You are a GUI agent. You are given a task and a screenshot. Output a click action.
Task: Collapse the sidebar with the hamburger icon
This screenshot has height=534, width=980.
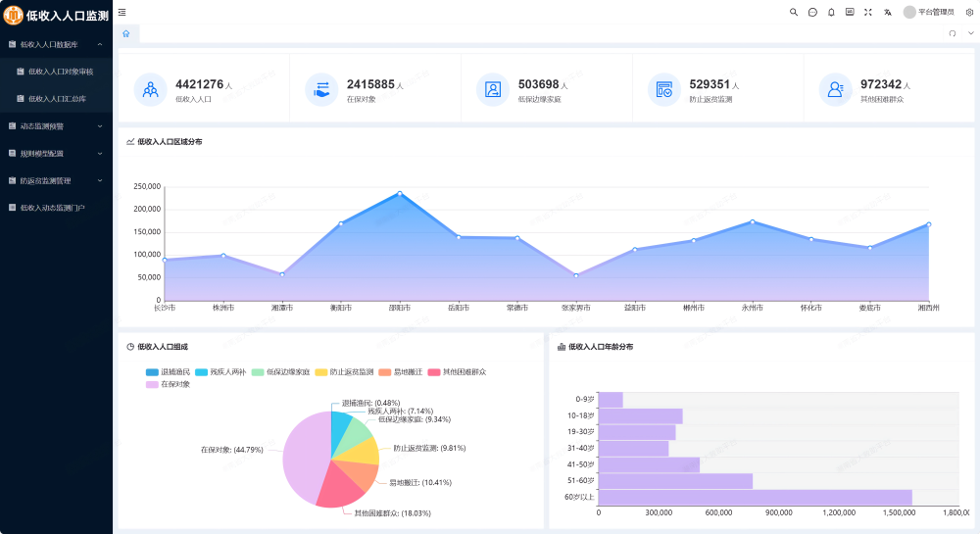pyautogui.click(x=122, y=12)
